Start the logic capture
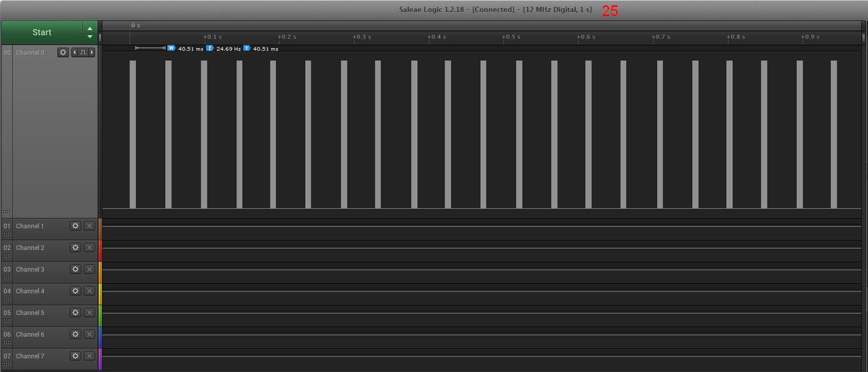 pyautogui.click(x=41, y=32)
